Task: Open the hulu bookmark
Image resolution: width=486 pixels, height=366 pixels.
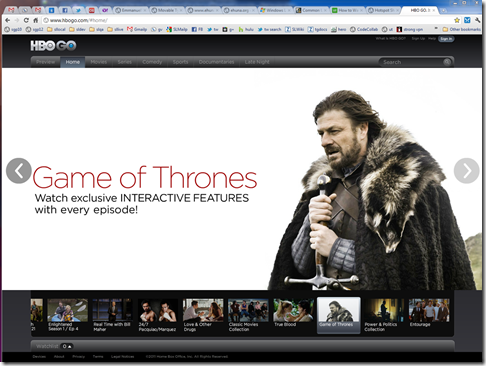Action: click(246, 29)
